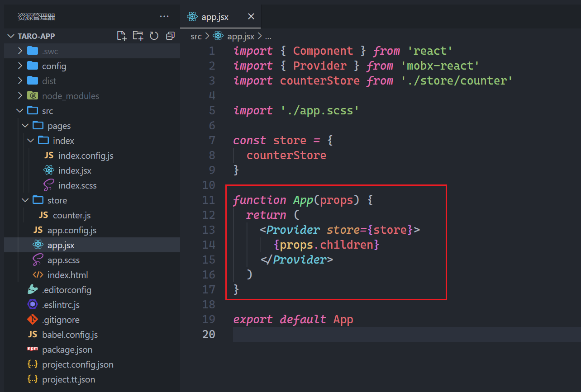Open package.json file
This screenshot has height=392, width=581.
click(67, 349)
